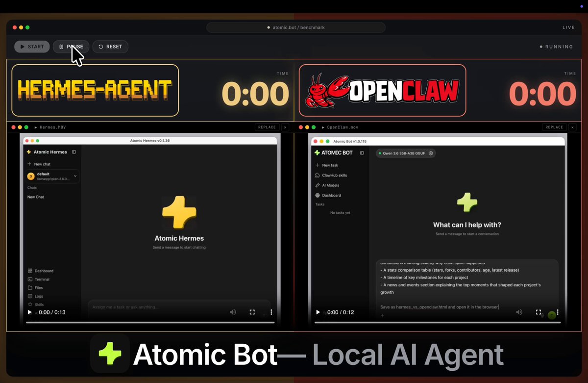
Task: Start a New chat in Atomic Hermes
Action: pyautogui.click(x=39, y=164)
